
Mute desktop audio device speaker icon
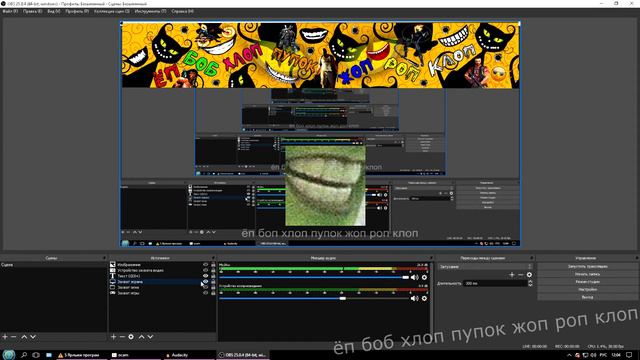tap(415, 298)
